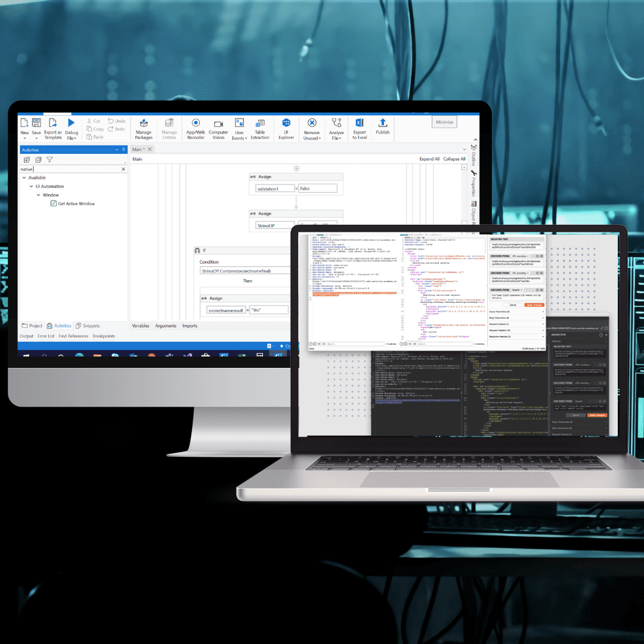Image resolution: width=644 pixels, height=644 pixels.
Task: Click Export to Excel icon
Action: pos(360,123)
